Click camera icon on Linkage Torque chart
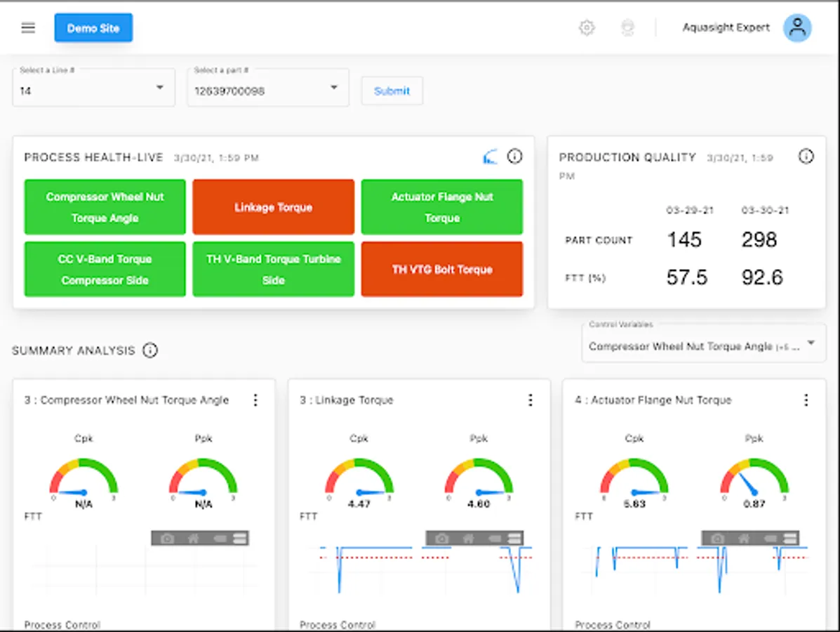 [x=441, y=538]
